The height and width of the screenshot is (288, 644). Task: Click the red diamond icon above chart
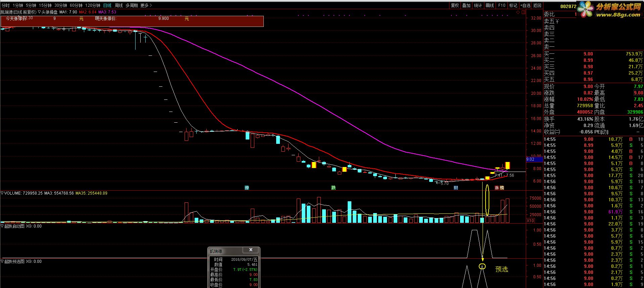pos(518,12)
